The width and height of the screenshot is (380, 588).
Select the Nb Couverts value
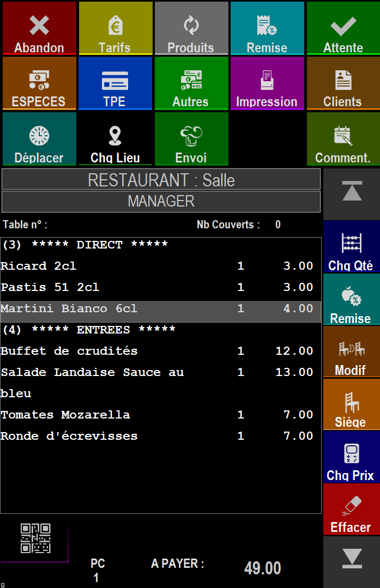278,225
